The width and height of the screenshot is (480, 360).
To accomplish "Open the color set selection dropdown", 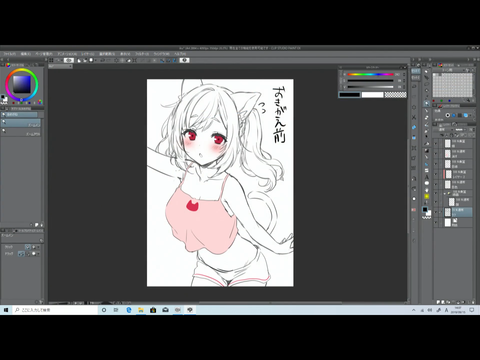I will pyautogui.click(x=453, y=70).
